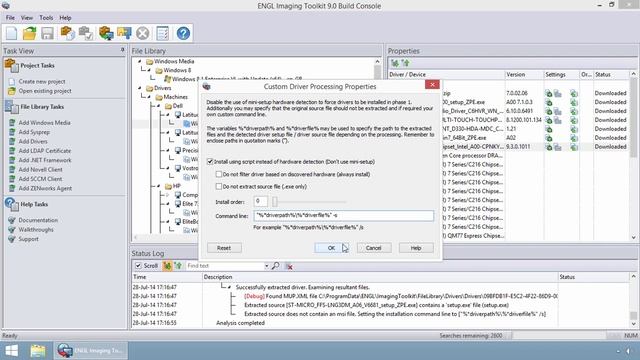Click 'Open existing project' link
The height and width of the screenshot is (360, 640).
(x=45, y=91)
